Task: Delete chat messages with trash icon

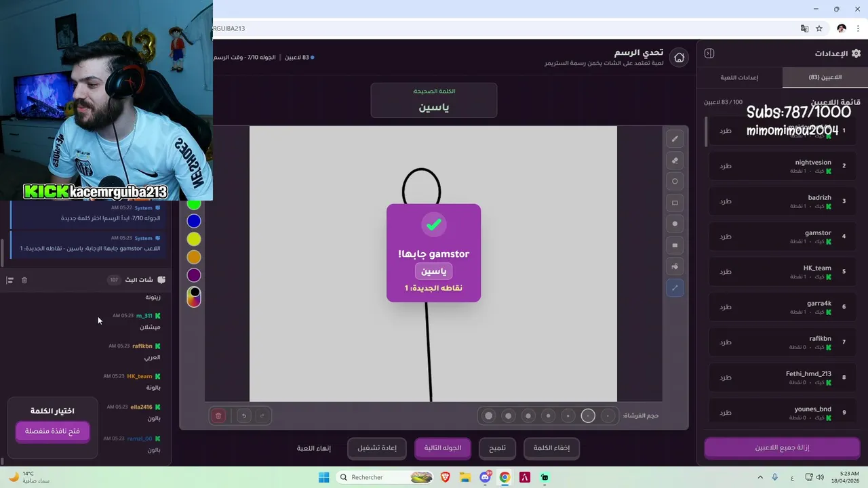Action: (24, 280)
